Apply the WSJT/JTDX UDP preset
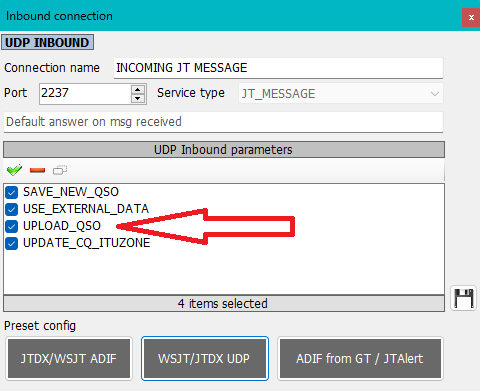Viewport: 480px width, 391px height. [205, 359]
